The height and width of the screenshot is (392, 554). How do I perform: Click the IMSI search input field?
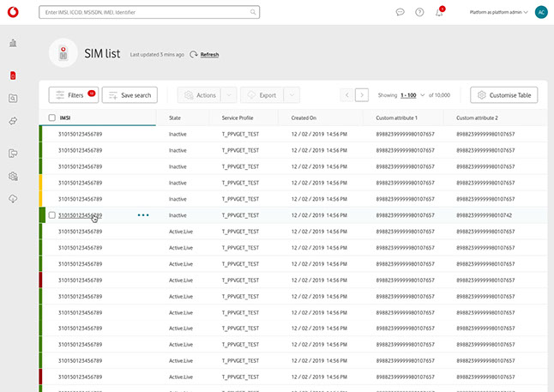(x=146, y=13)
